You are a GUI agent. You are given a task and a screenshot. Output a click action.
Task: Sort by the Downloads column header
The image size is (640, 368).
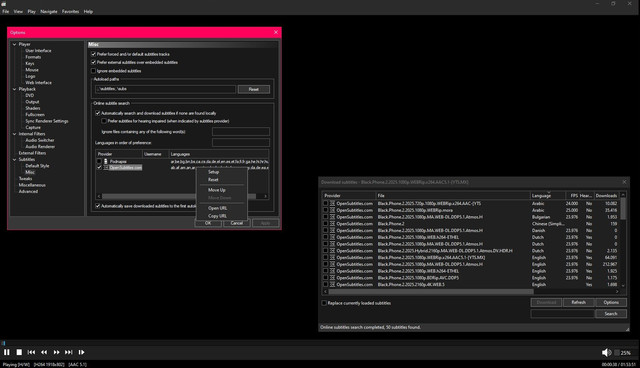(607, 196)
